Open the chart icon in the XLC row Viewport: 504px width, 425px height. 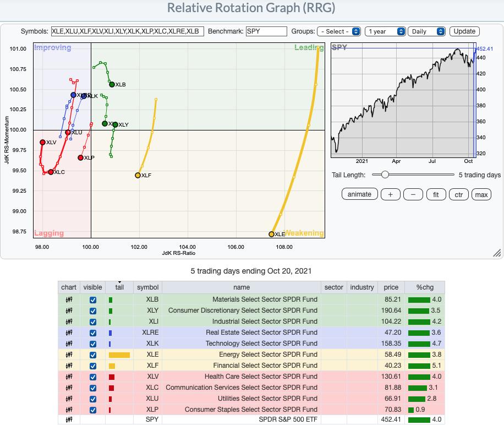69,388
